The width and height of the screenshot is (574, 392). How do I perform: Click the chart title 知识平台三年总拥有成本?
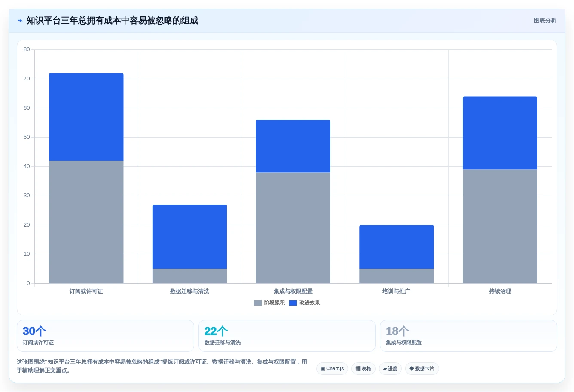tap(113, 21)
